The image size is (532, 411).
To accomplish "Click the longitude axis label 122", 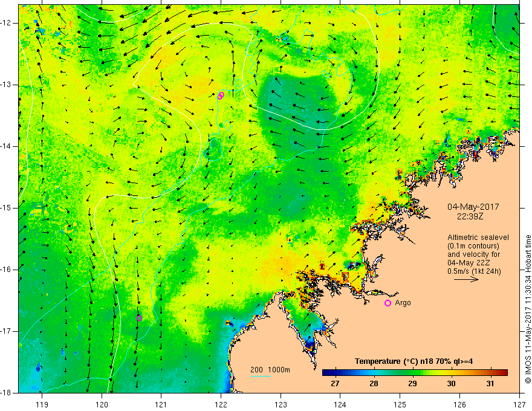I will tap(221, 404).
